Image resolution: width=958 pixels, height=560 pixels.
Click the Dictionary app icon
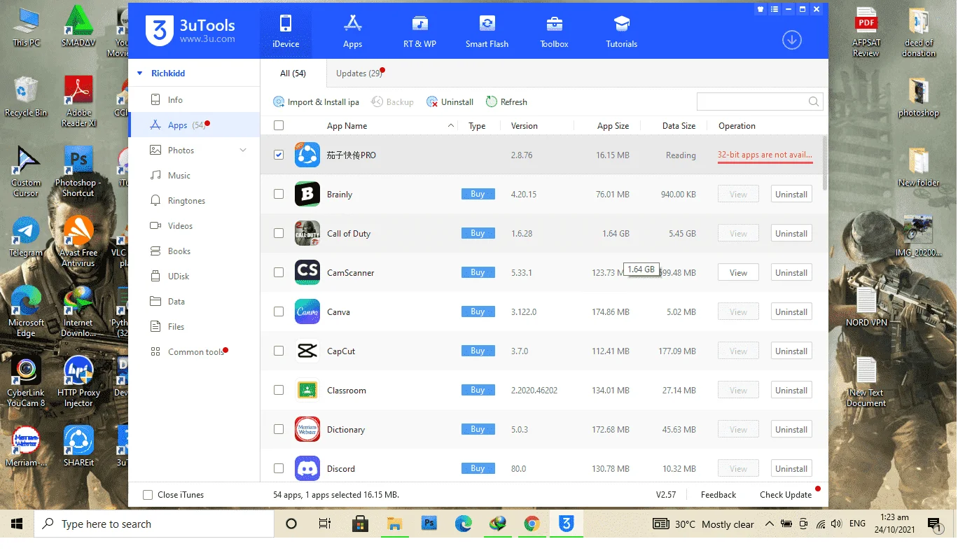[x=307, y=429]
